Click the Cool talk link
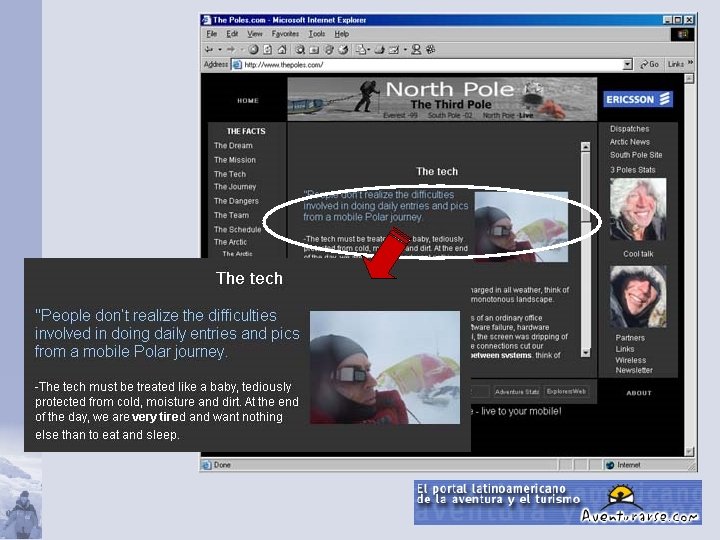 pyautogui.click(x=638, y=254)
